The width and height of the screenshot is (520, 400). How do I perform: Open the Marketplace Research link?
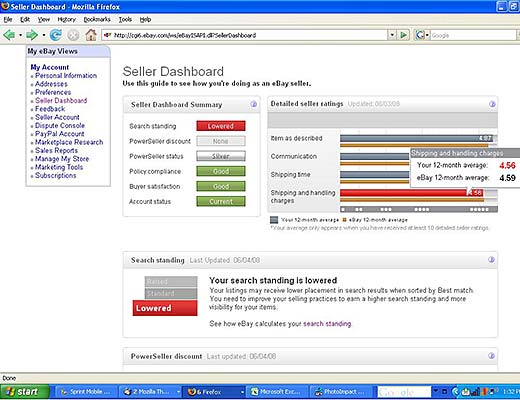click(69, 142)
